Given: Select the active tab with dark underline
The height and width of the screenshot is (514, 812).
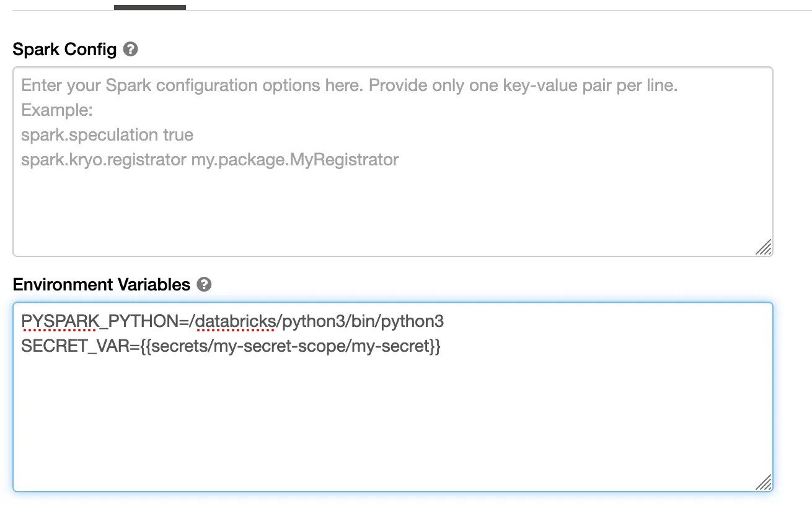Looking at the screenshot, I should point(149,6).
